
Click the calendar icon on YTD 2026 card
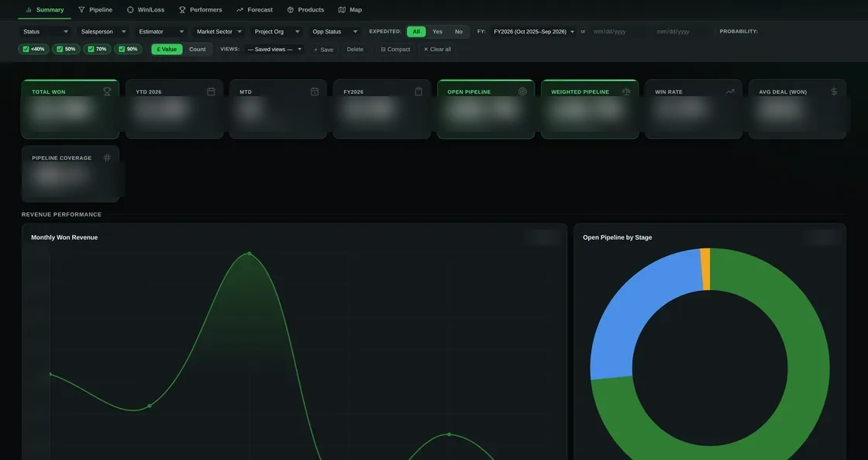[x=211, y=92]
